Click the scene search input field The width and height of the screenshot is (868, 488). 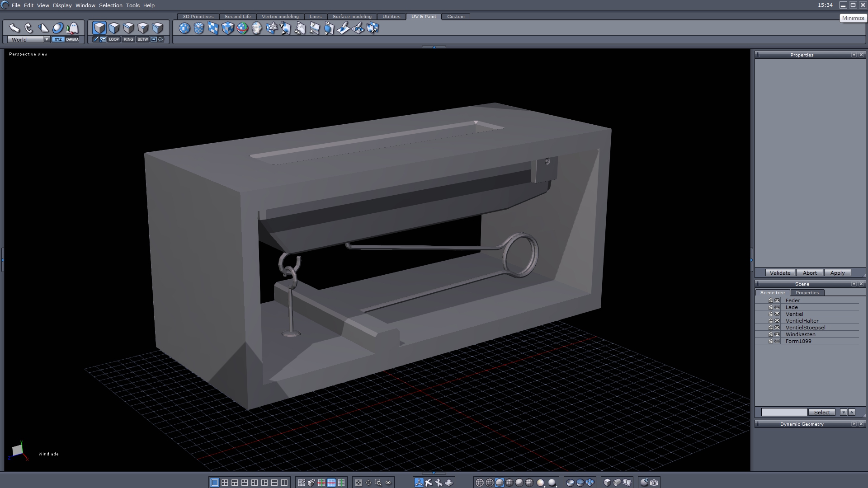click(x=784, y=412)
